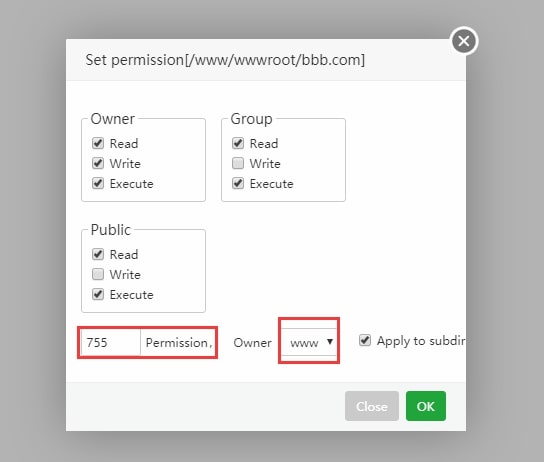Click the Permission label beside 755
The height and width of the screenshot is (462, 544).
tap(178, 343)
